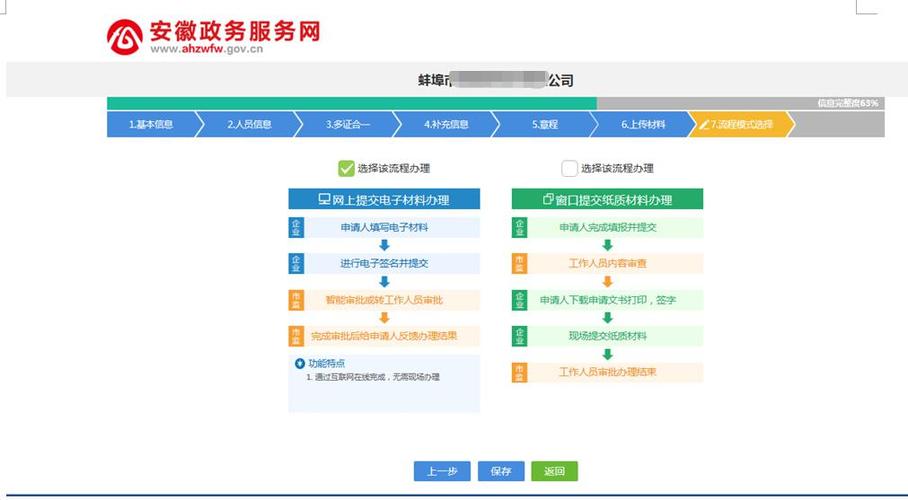Screen dimensions: 908x500
Task: Select step 7.流程模式选择
Action: [742, 124]
